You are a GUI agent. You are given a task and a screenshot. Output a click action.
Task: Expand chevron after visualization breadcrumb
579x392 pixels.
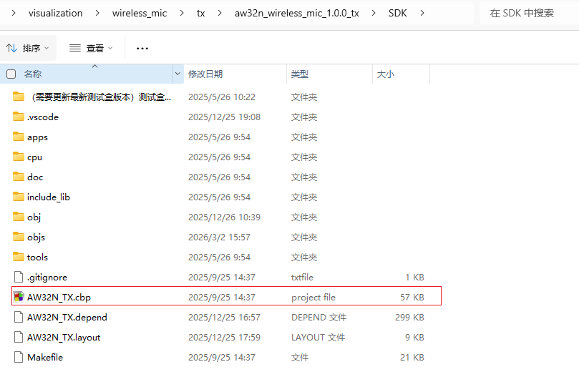click(97, 13)
